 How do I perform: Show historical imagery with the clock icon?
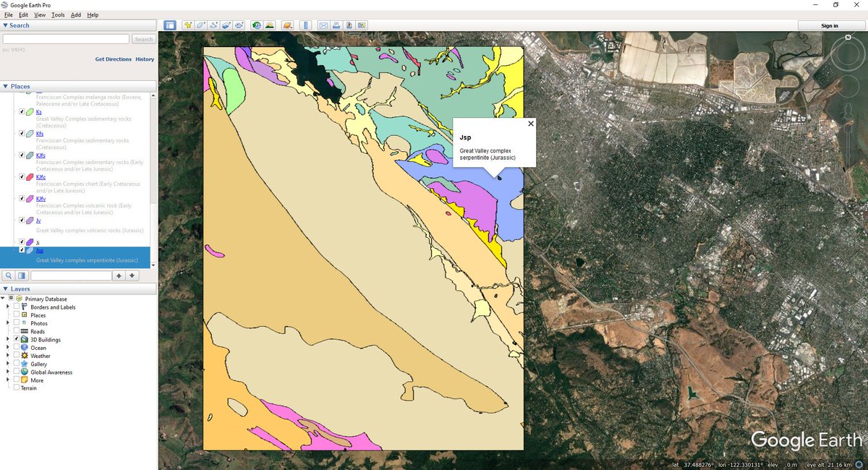[257, 25]
